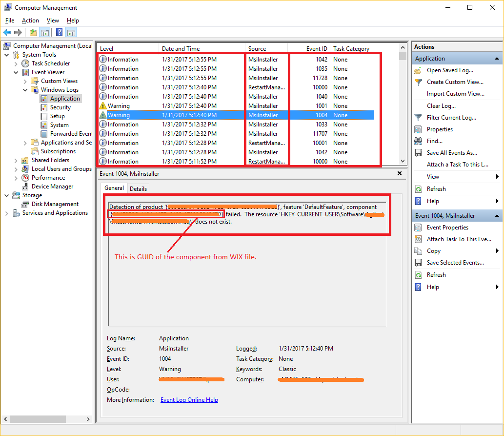
Task: Collapse the Application actions section
Action: (x=497, y=59)
